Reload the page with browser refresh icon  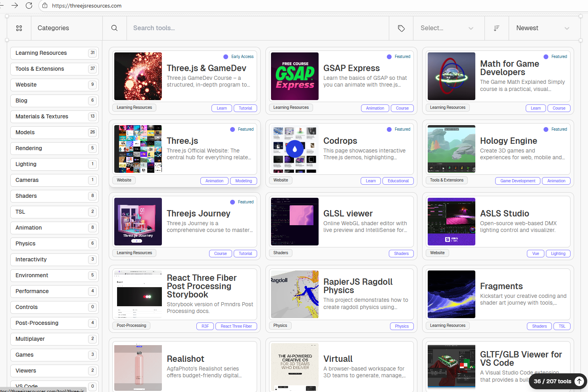[x=29, y=6]
